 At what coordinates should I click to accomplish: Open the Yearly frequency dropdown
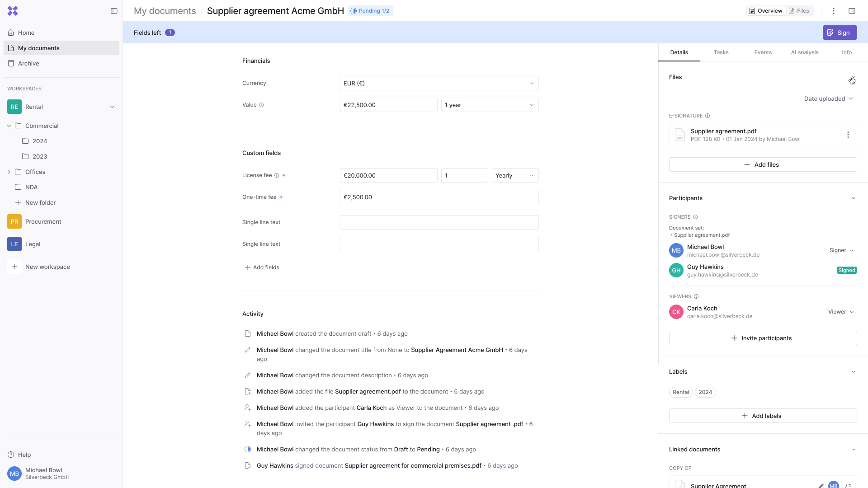click(x=514, y=175)
